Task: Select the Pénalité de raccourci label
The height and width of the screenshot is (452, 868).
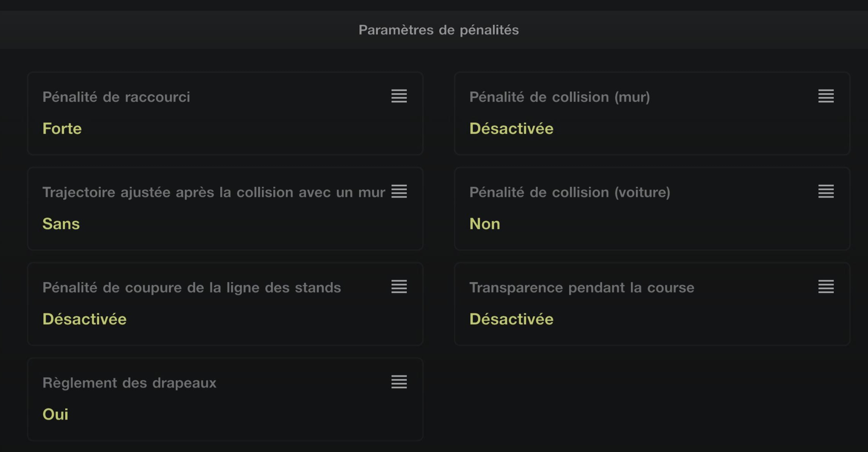Action: [116, 97]
